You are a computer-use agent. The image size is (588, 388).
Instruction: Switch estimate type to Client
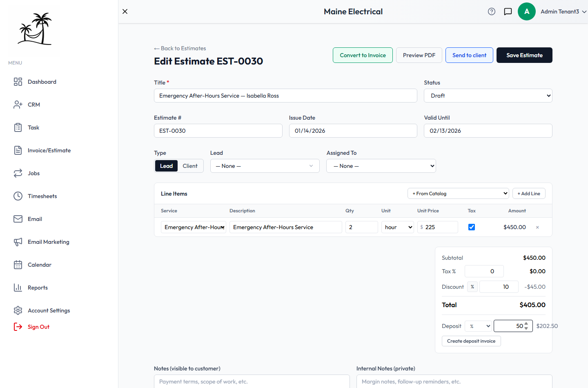coord(190,166)
